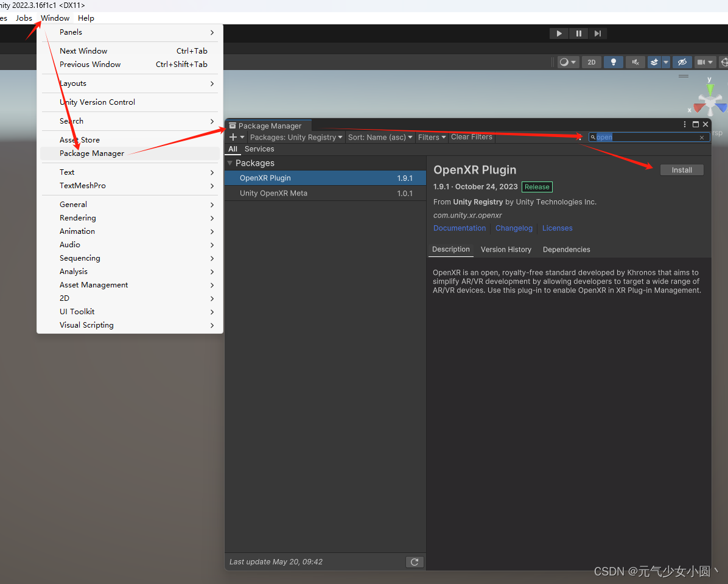Open the Licenses link
This screenshot has width=728, height=584.
(557, 228)
